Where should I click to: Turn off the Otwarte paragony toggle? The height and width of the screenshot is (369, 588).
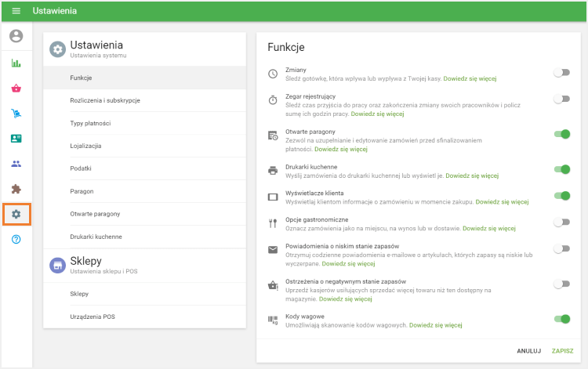561,134
